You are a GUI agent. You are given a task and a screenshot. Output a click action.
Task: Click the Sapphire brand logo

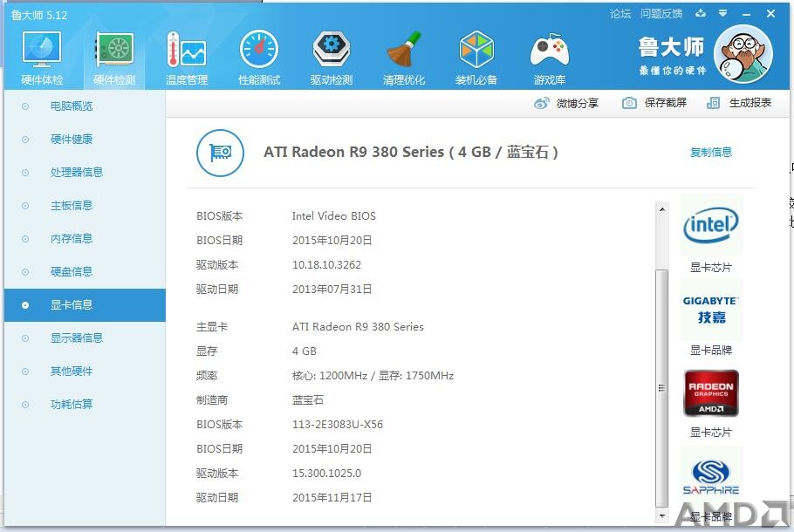point(711,477)
